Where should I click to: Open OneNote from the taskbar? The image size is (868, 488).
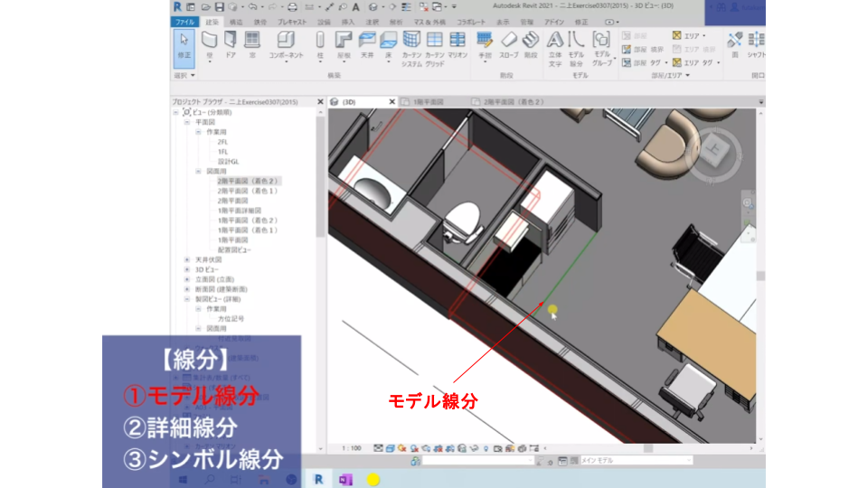coord(344,478)
